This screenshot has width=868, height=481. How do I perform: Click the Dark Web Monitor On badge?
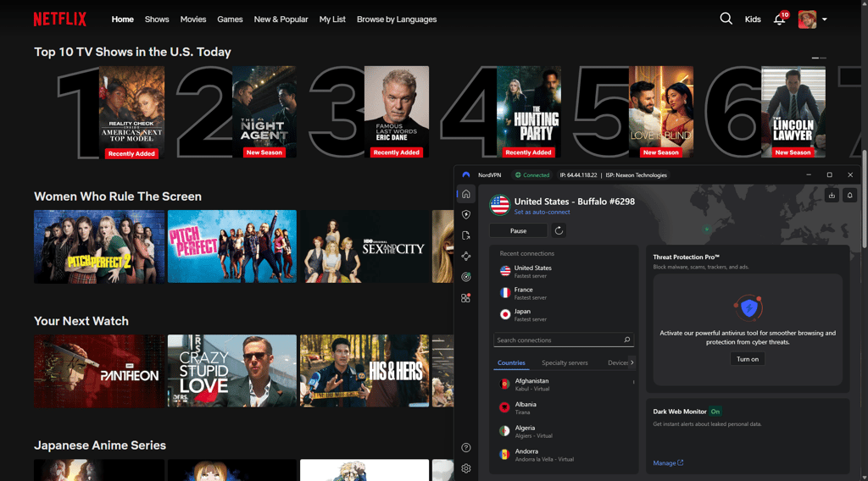tap(715, 412)
